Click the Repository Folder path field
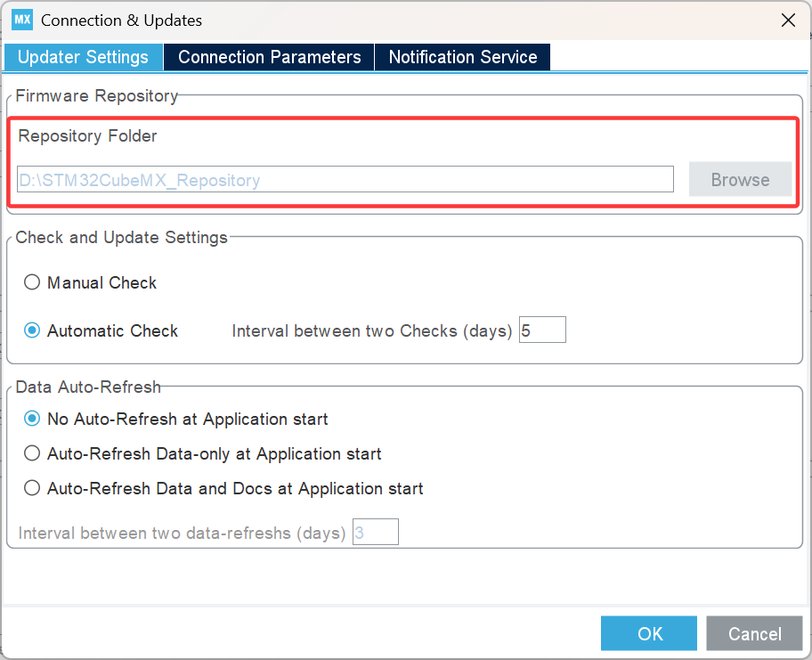812x660 pixels. [345, 179]
